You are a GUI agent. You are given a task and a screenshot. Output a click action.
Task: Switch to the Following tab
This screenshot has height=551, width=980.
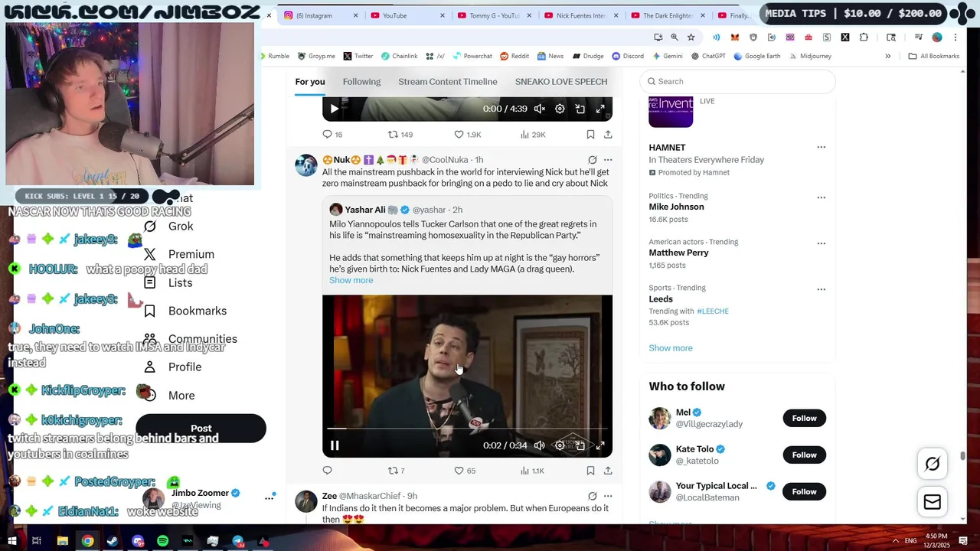coord(361,82)
